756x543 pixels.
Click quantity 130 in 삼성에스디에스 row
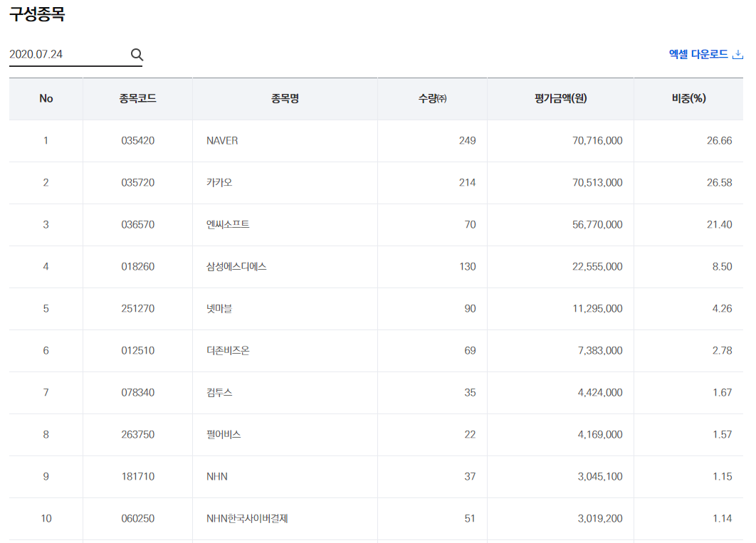point(467,266)
